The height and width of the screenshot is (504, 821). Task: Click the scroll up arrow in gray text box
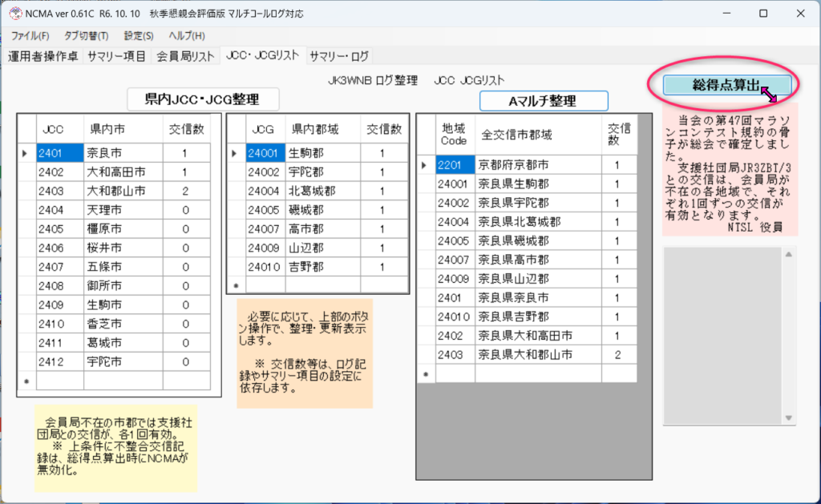pos(788,255)
